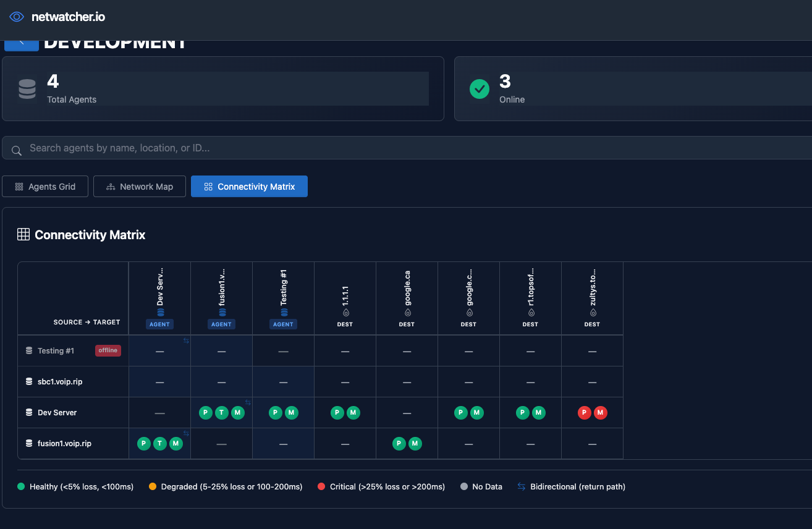Viewport: 812px width, 529px height.
Task: Click the T badge in fusion1.voip.rip row
Action: pos(160,443)
